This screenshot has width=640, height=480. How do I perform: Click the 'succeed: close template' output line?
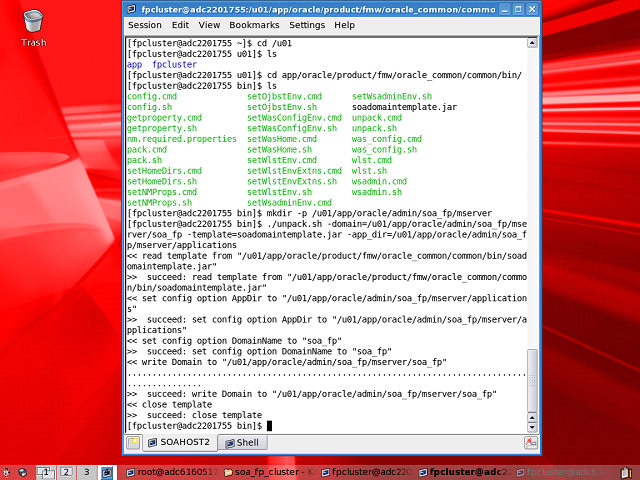pyautogui.click(x=194, y=415)
